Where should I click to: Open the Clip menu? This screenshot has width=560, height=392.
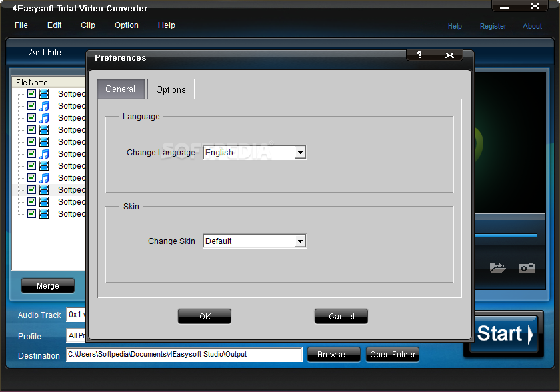pos(88,25)
